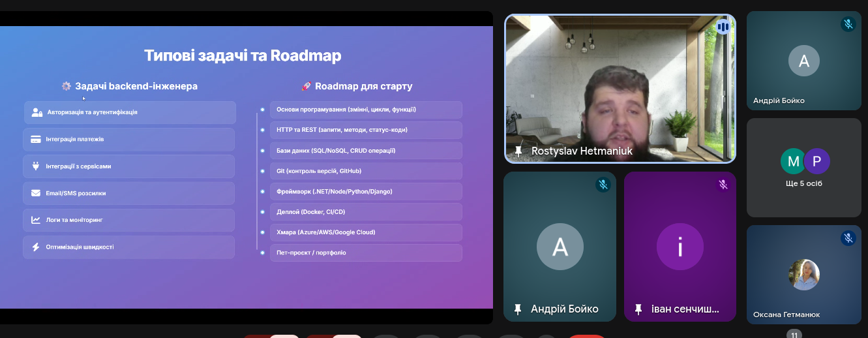Click the participant count badge showing 11

pyautogui.click(x=794, y=335)
